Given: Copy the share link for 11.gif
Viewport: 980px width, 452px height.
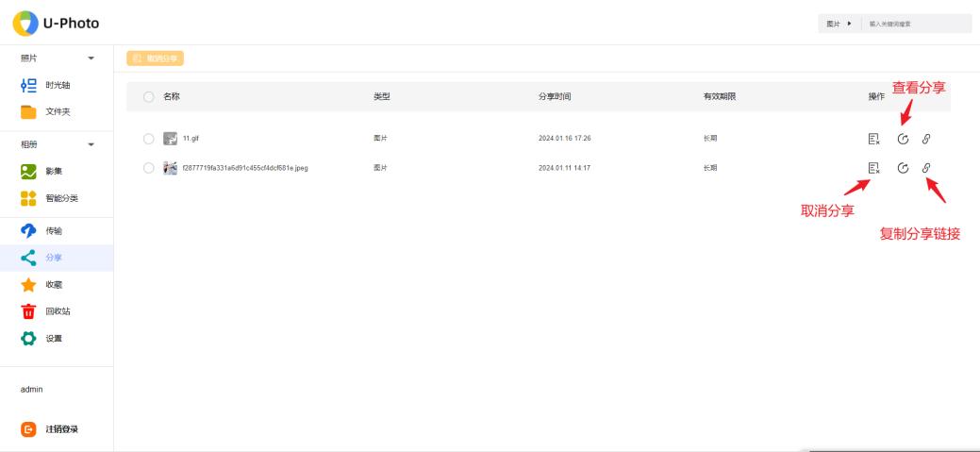Looking at the screenshot, I should [926, 140].
